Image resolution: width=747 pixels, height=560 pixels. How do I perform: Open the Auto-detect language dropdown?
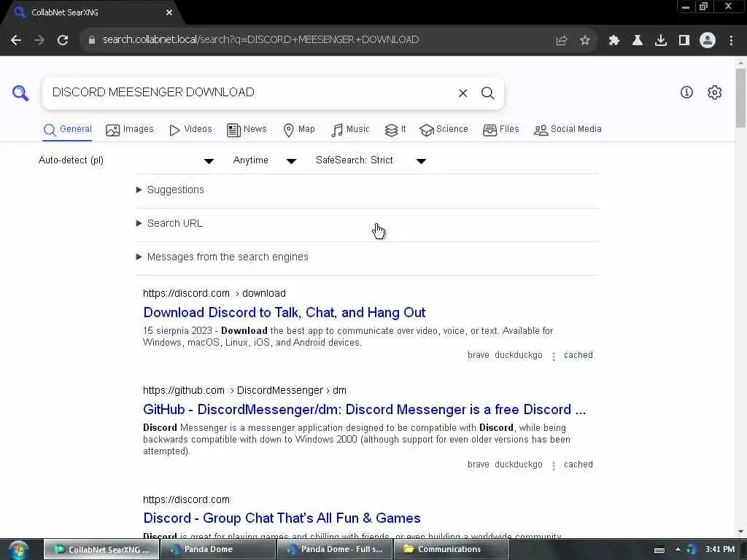tap(125, 160)
